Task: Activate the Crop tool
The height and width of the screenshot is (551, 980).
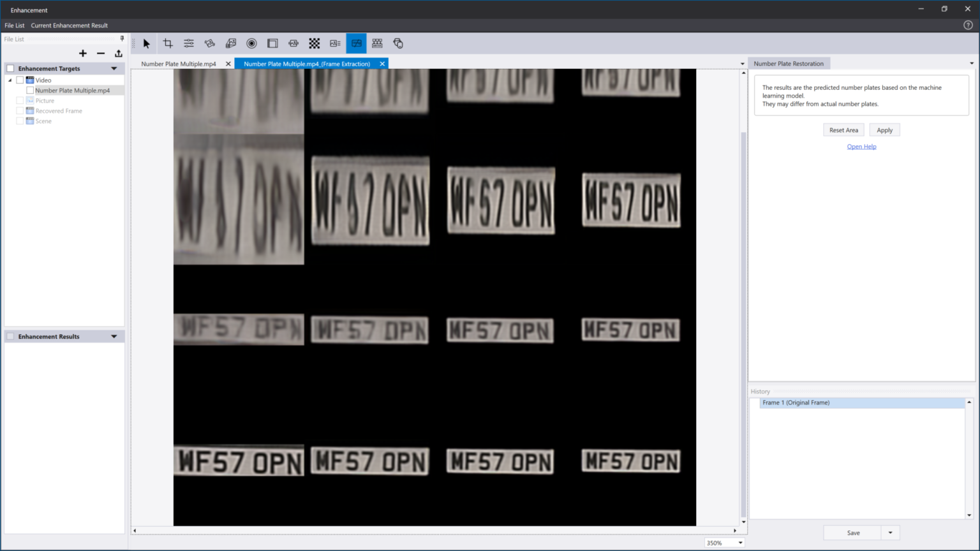Action: [x=168, y=43]
